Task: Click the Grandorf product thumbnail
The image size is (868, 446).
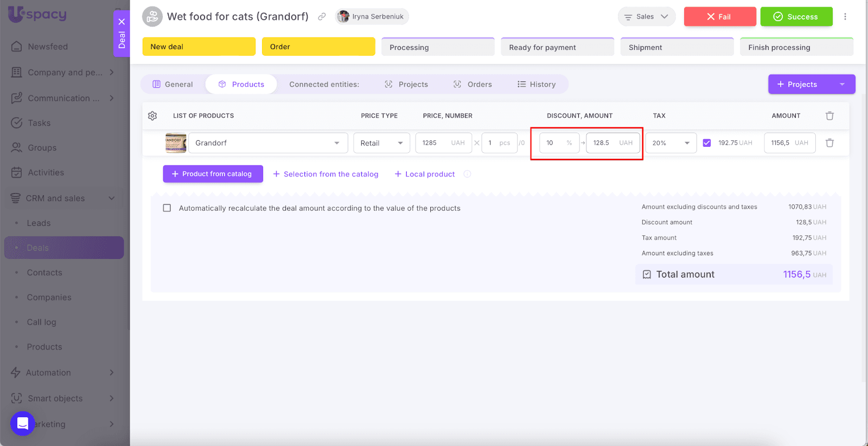Action: point(176,143)
